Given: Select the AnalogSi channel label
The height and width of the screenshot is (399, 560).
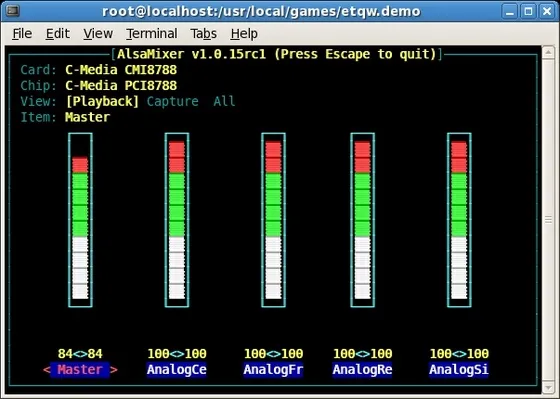Looking at the screenshot, I should pos(459,369).
